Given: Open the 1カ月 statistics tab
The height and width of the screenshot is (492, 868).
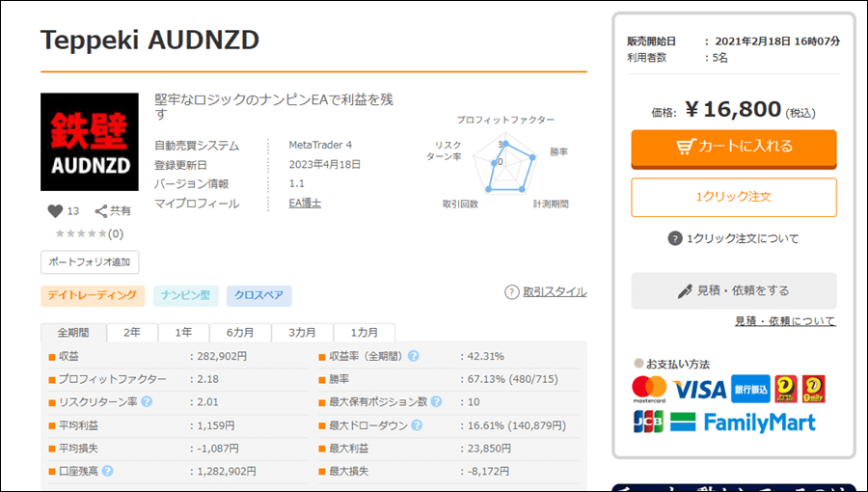Looking at the screenshot, I should pyautogui.click(x=364, y=332).
